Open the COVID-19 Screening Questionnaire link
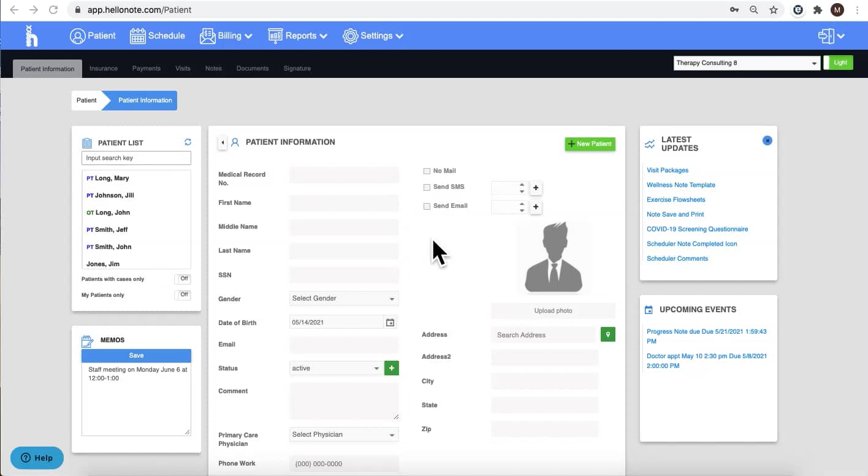Image resolution: width=868 pixels, height=476 pixels. [697, 229]
